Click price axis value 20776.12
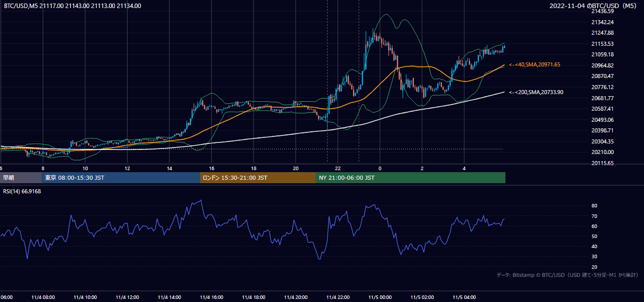 tap(603, 87)
